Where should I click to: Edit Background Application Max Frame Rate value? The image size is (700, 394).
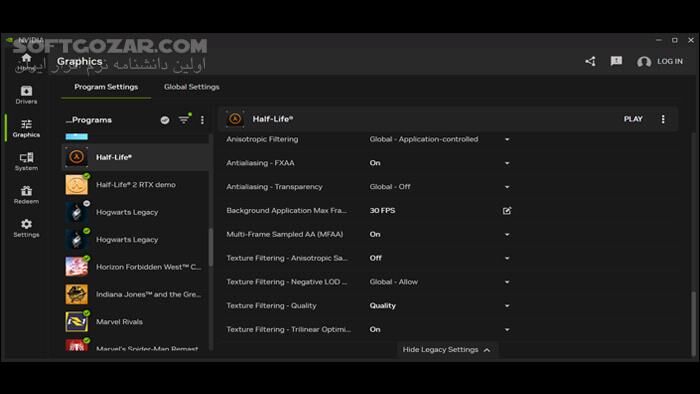(507, 211)
